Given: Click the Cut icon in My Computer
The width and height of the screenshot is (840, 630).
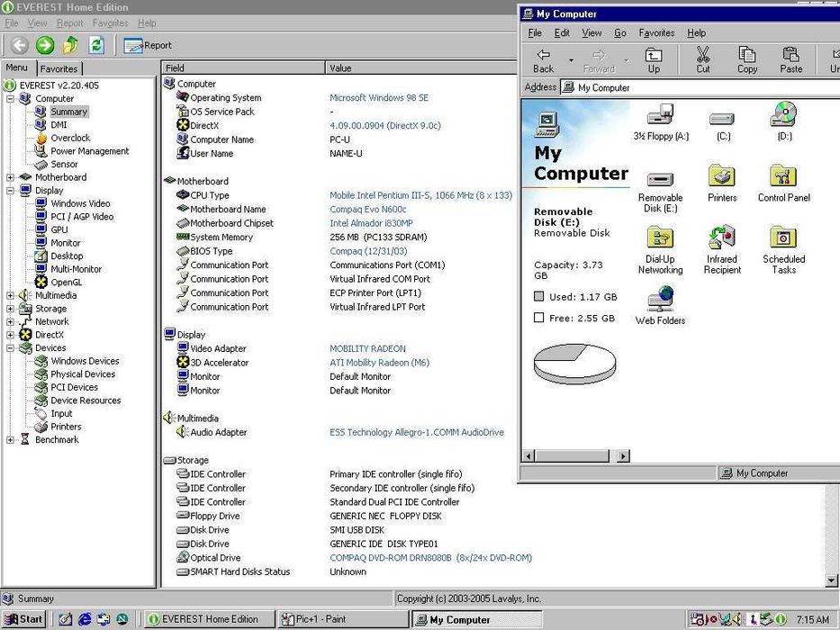Looking at the screenshot, I should click(x=703, y=59).
